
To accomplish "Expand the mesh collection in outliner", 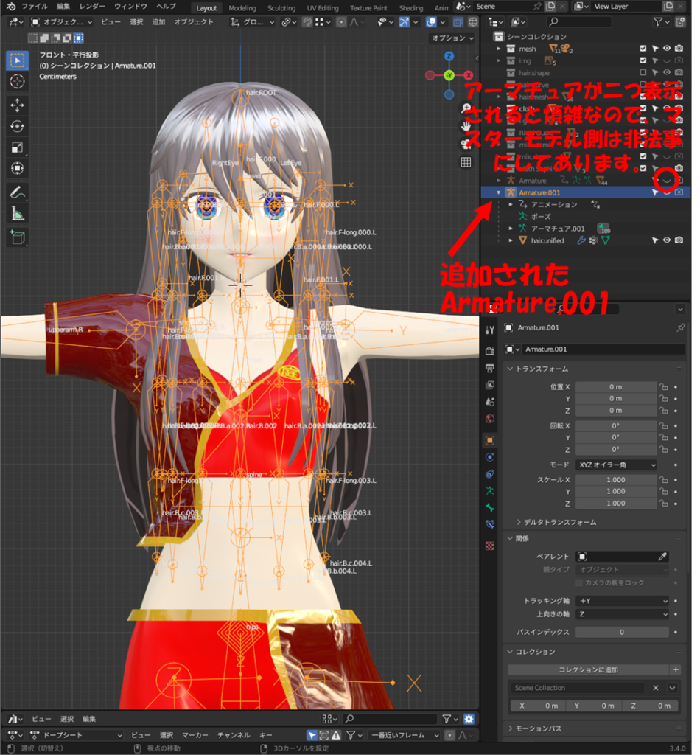I will coord(498,49).
